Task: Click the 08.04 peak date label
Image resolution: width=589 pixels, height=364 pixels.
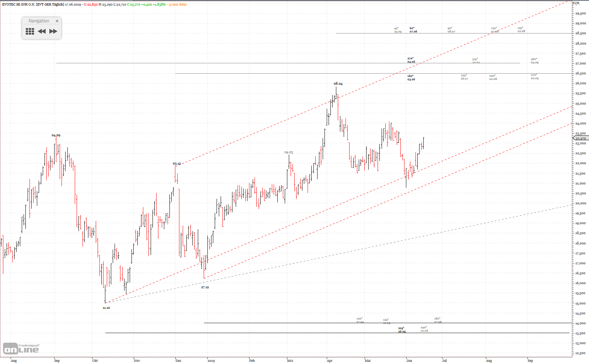Action: pos(338,84)
